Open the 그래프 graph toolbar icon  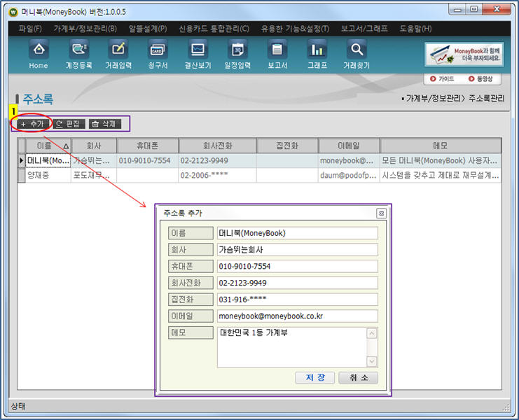[317, 54]
